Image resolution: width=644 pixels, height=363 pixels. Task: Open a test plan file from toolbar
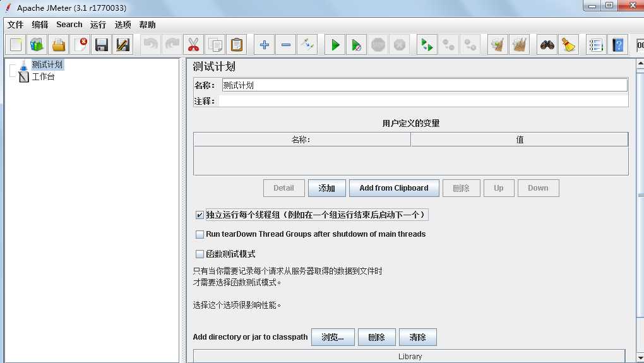pos(58,44)
